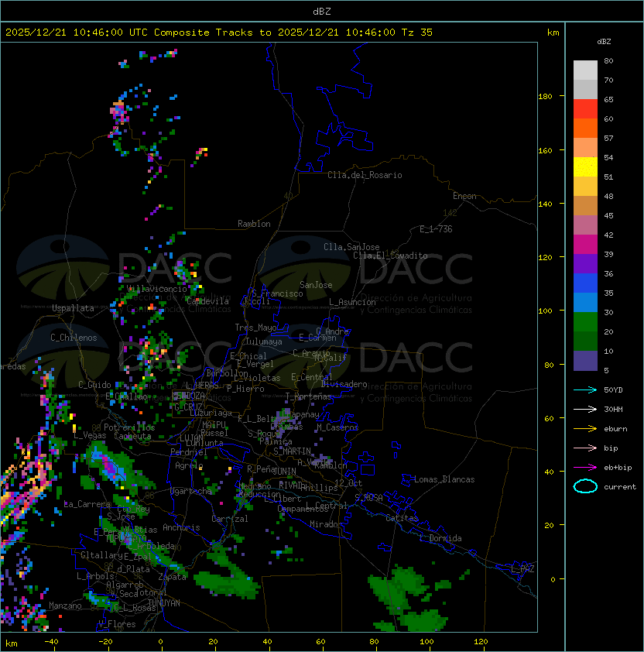Click the 'C_Guido' map label

(x=94, y=385)
